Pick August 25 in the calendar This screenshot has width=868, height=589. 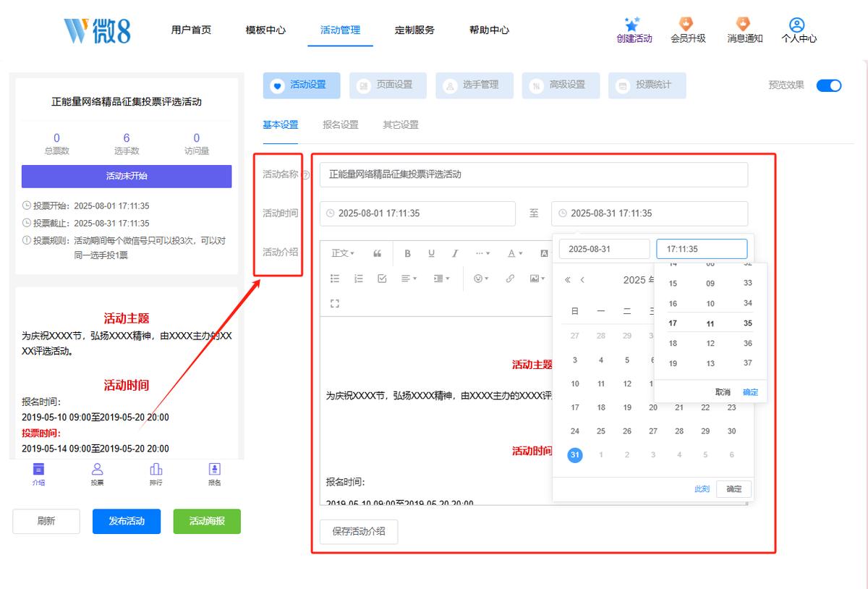pyautogui.click(x=601, y=431)
